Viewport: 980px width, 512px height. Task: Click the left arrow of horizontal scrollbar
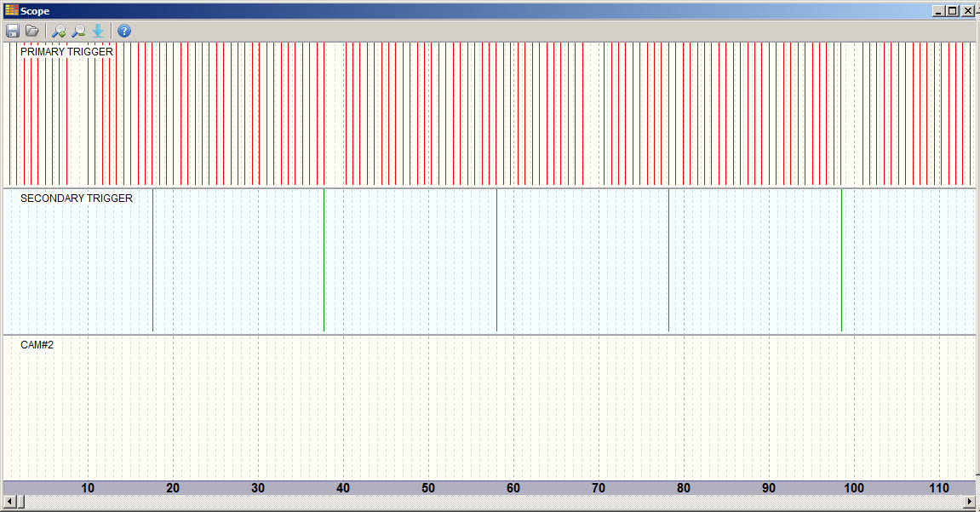pos(9,501)
